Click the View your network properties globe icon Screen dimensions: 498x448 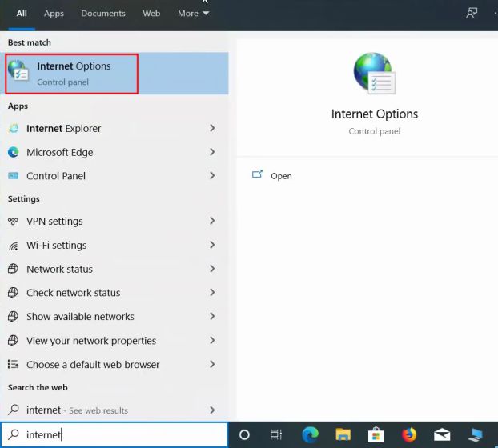point(13,341)
